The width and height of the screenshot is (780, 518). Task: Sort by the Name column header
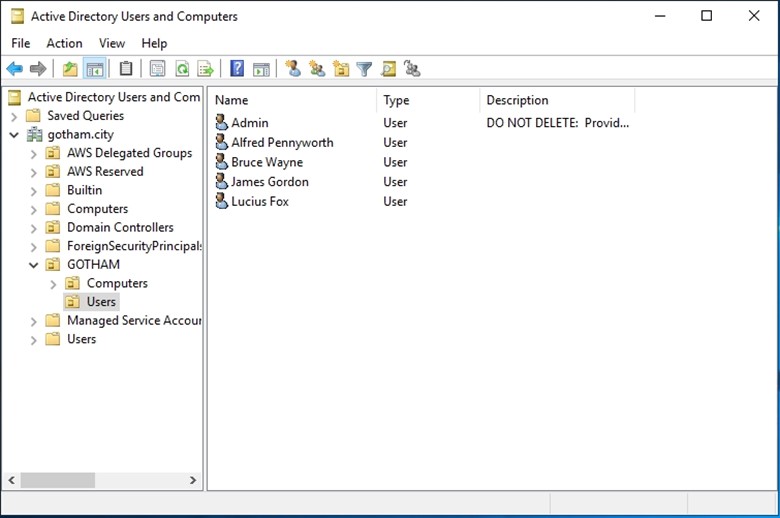pyautogui.click(x=293, y=100)
